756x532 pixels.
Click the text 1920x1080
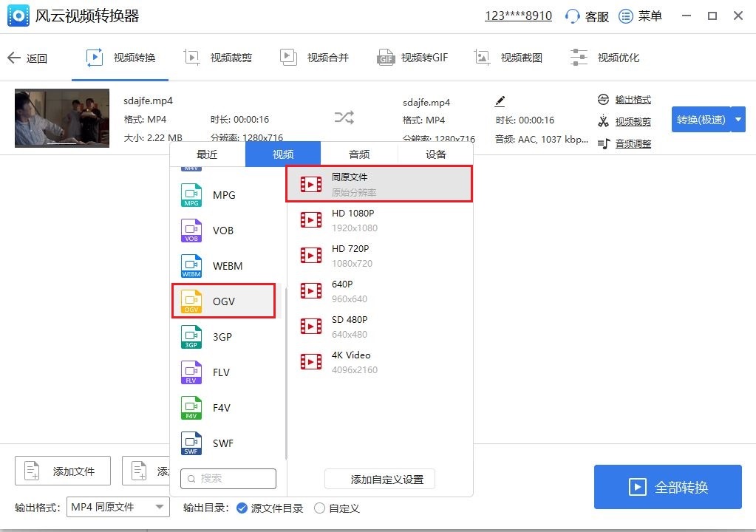click(355, 228)
